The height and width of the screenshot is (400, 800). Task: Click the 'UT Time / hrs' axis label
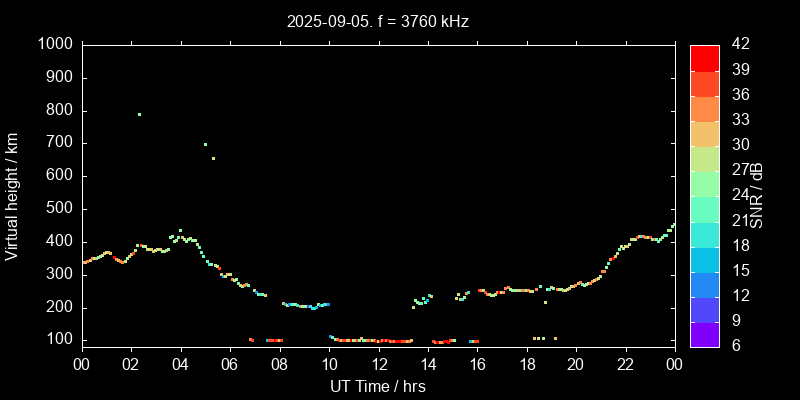click(x=378, y=386)
